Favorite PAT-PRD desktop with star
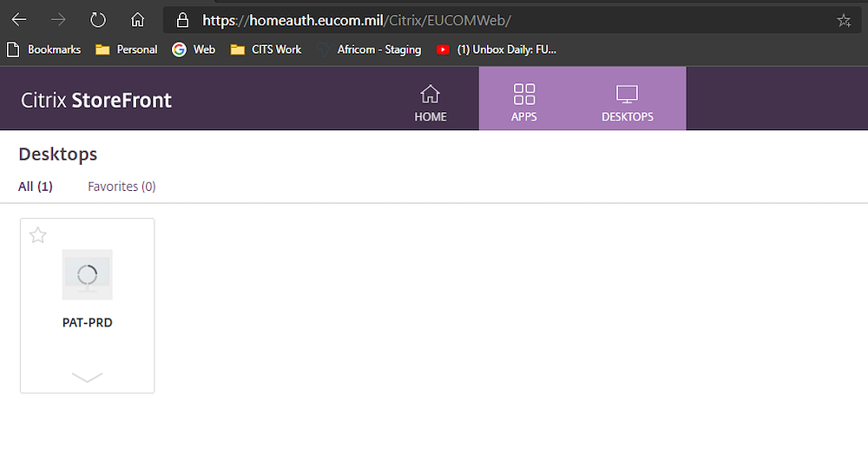 [37, 235]
